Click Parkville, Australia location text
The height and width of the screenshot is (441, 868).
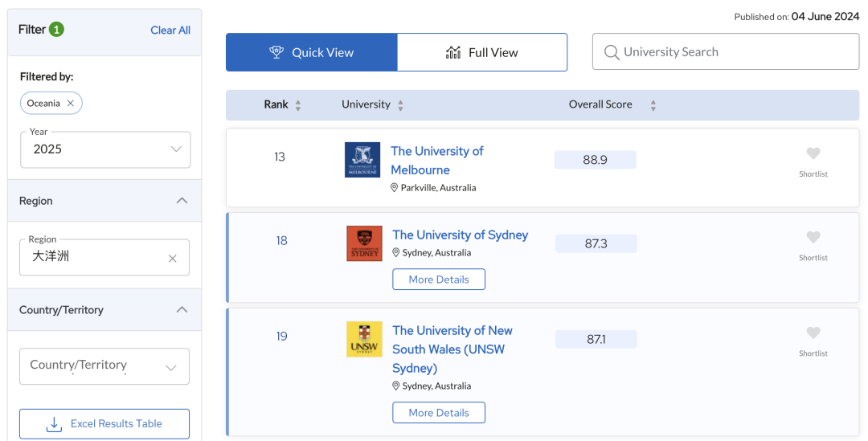[439, 188]
